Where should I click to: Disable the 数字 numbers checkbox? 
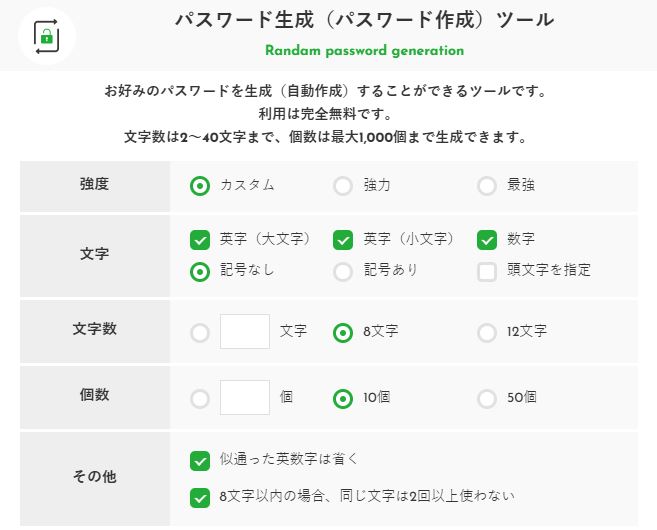(487, 240)
